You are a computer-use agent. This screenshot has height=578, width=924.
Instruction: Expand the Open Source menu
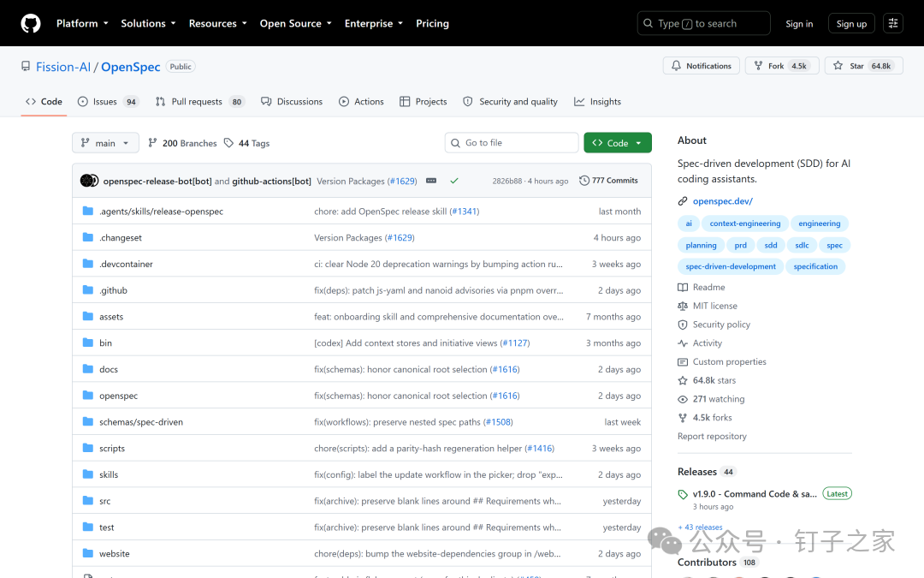point(296,24)
